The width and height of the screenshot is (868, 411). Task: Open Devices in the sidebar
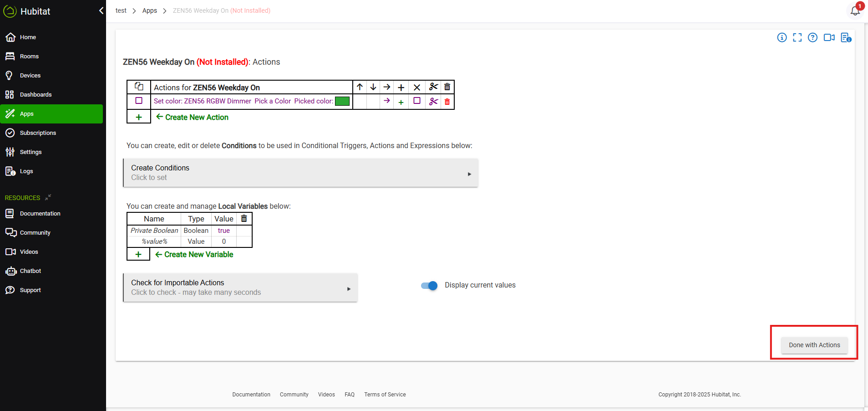tap(51, 76)
